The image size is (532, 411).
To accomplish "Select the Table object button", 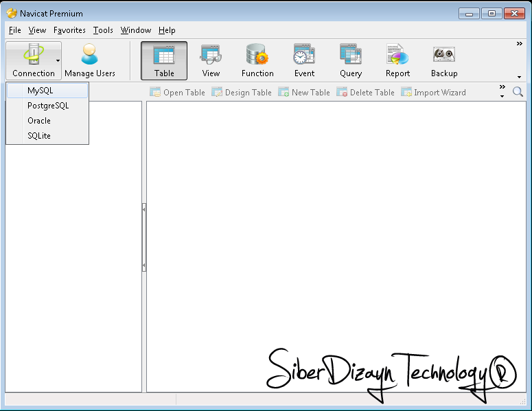I will [164, 60].
